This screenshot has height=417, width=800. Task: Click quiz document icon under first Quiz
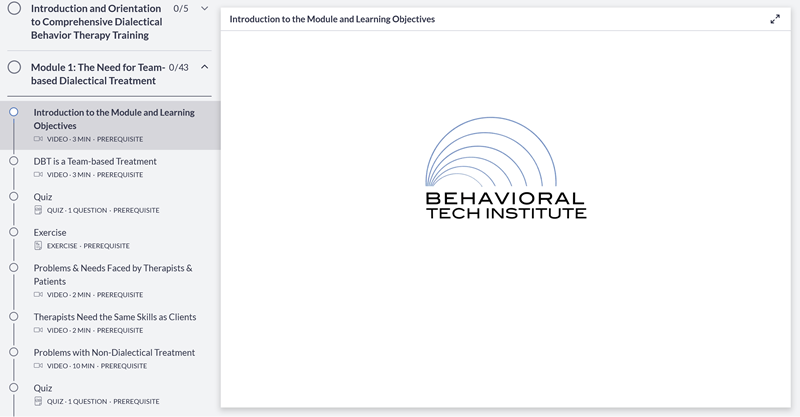pos(38,210)
